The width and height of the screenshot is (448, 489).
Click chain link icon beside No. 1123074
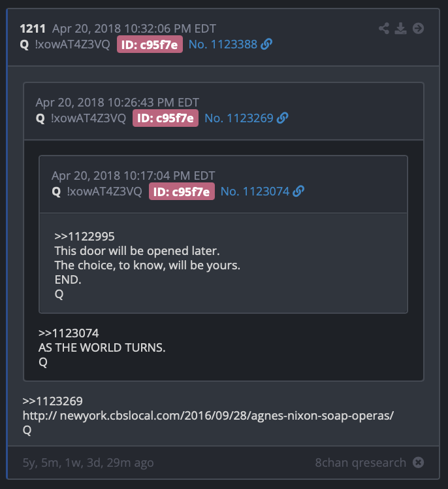[x=298, y=191]
